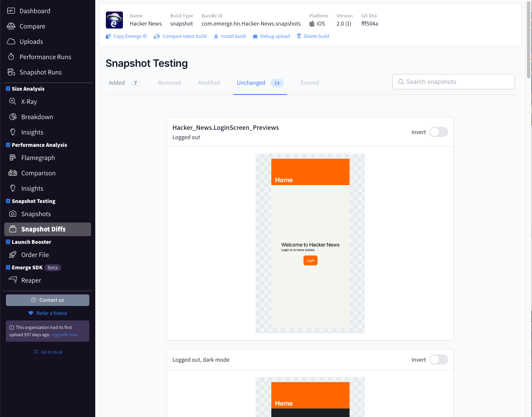This screenshot has height=417, width=532.
Task: Click the Size Analysis section header
Action: click(x=28, y=89)
